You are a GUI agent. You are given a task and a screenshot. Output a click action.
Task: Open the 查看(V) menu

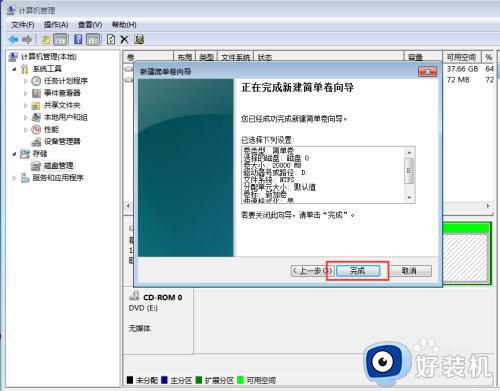90,25
